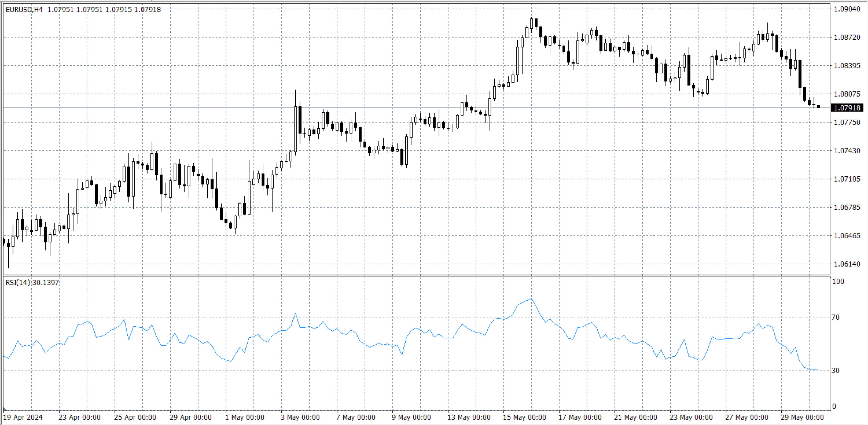Click the 21 May 00:00 time label
Image resolution: width=868 pixels, height=425 pixels.
pyautogui.click(x=635, y=417)
